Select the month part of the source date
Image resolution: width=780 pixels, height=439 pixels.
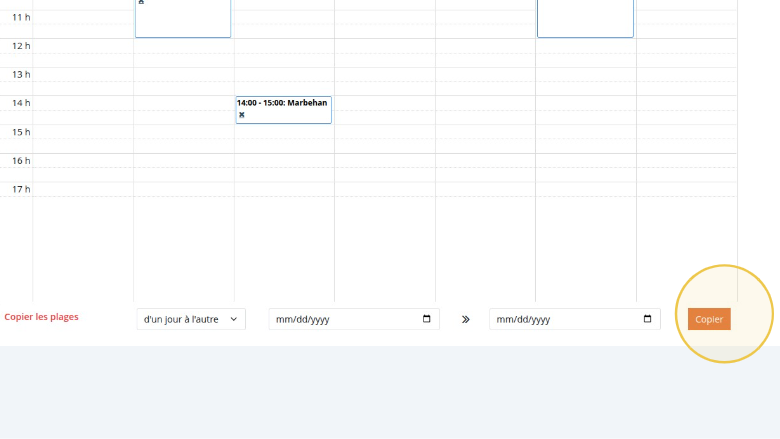click(x=284, y=320)
